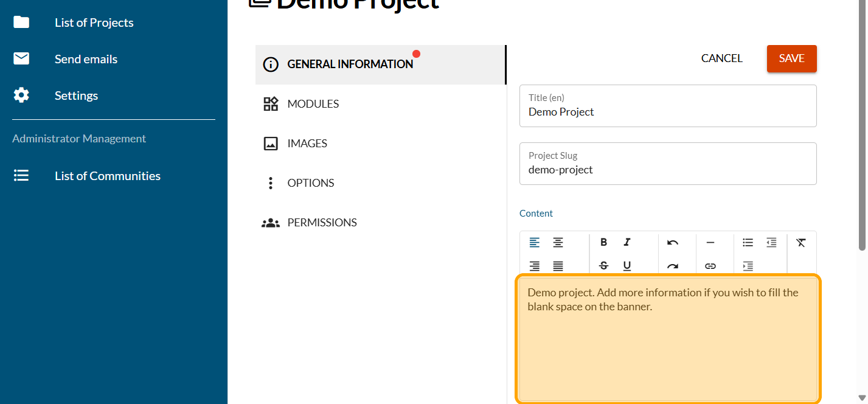The image size is (868, 404).
Task: Click the undo arrow icon
Action: [672, 242]
